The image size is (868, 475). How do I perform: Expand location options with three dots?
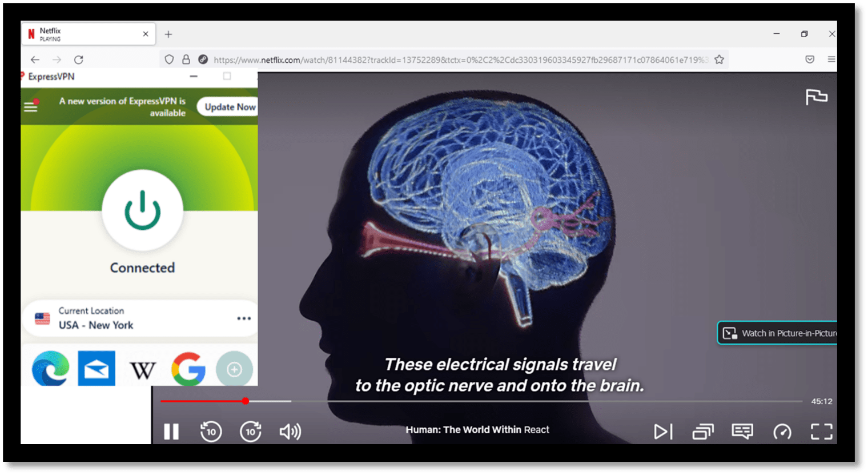coord(244,318)
